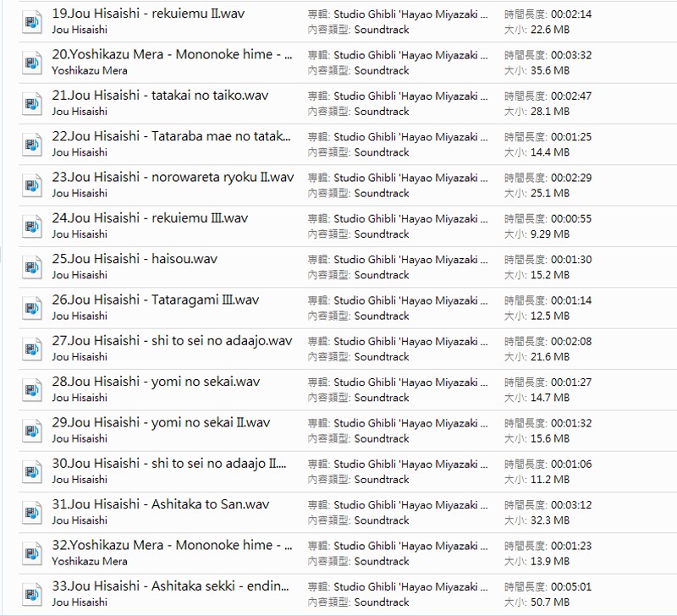This screenshot has width=677, height=616.
Task: Click the audio icon for track 29 yomi no sekai II
Action: 32,431
